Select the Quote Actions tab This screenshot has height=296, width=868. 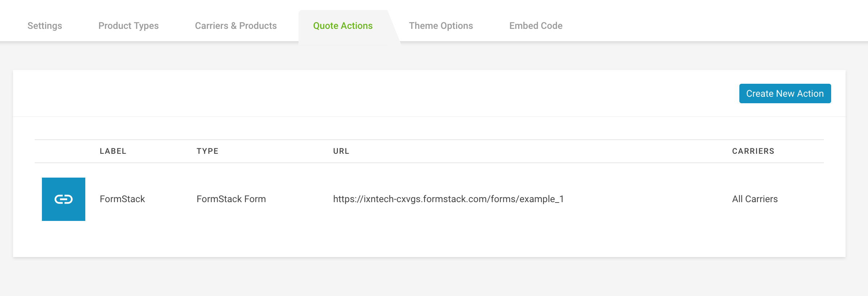click(343, 26)
